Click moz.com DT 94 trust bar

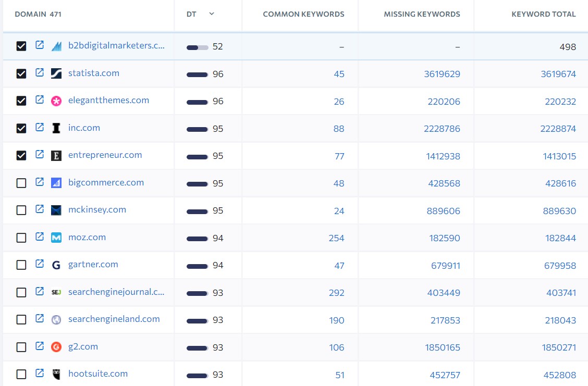point(197,239)
